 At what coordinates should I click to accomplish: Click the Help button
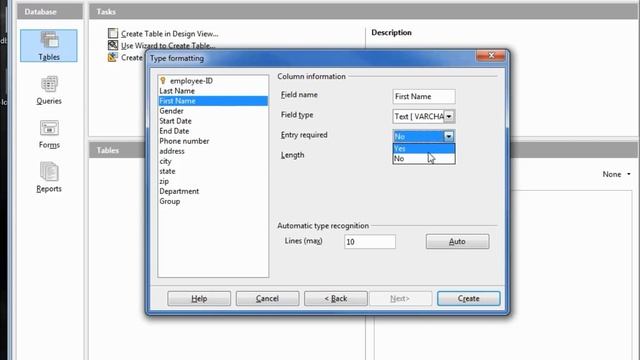tap(199, 298)
